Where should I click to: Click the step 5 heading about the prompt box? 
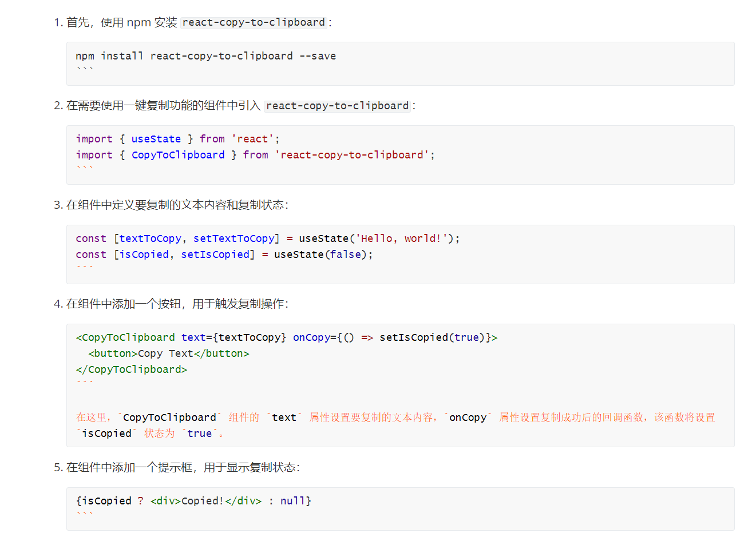[183, 467]
